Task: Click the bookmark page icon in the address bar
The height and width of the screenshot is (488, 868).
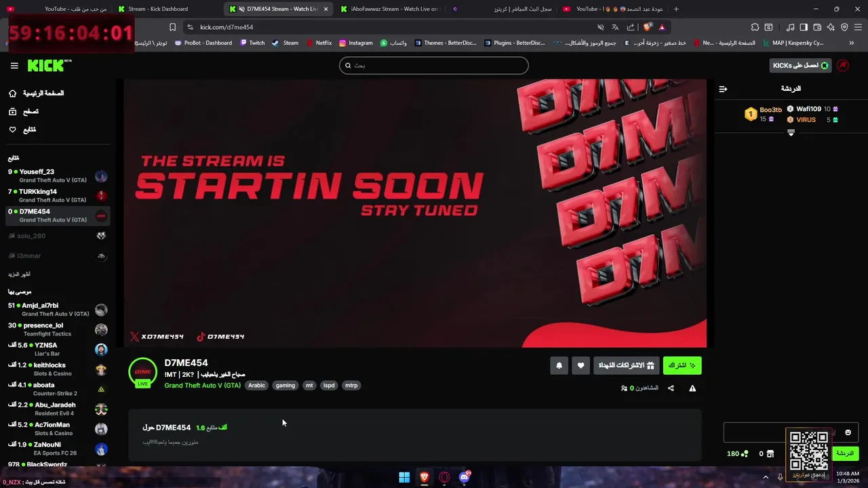Action: pyautogui.click(x=172, y=27)
